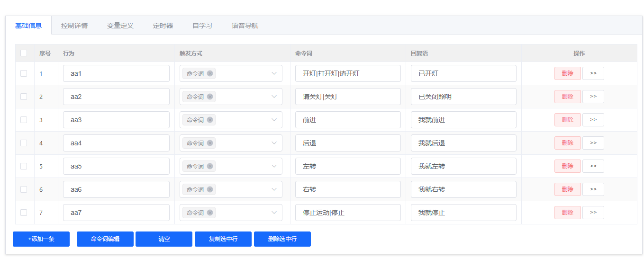Screen dimensions: 644x267
Task: Delete row aa4 with 删除 button
Action: point(568,143)
